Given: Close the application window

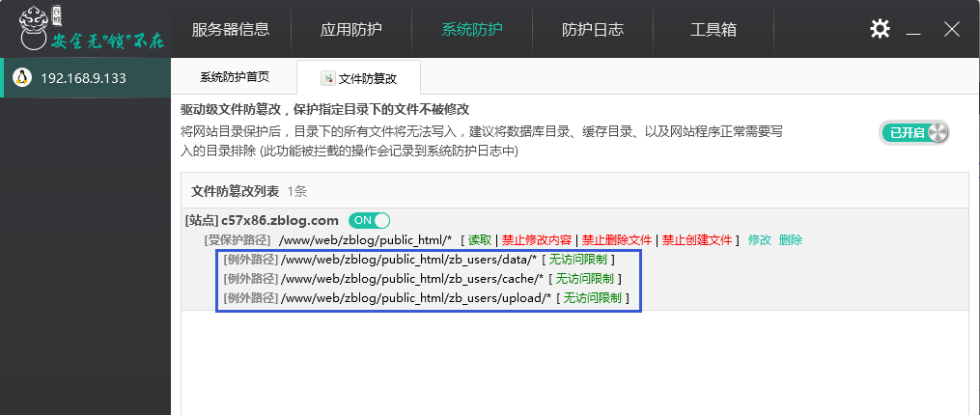Looking at the screenshot, I should (952, 29).
